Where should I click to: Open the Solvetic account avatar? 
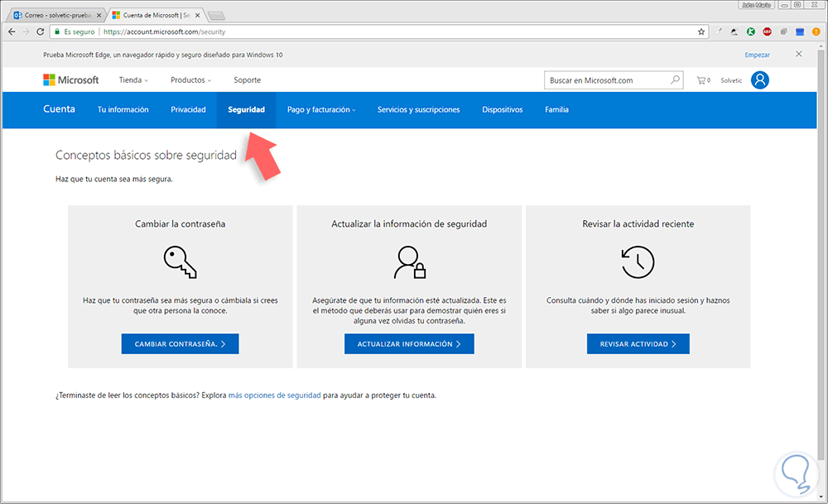pos(760,80)
